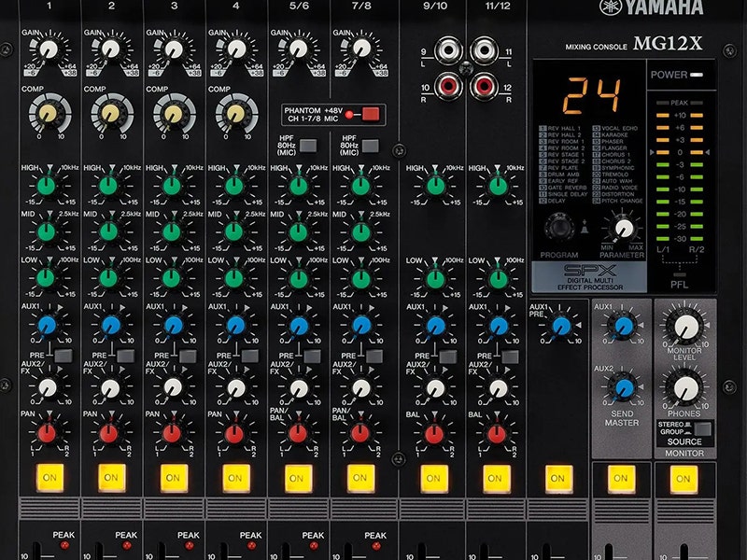Click the MONITOR LEVEL knob
747x560 pixels.
686,328
